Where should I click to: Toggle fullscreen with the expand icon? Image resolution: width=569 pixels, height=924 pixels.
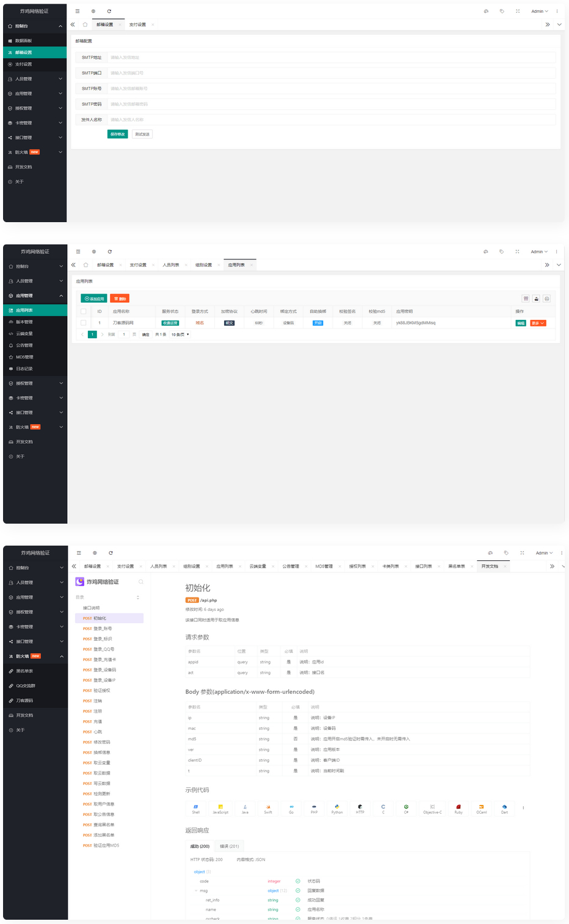(x=518, y=11)
